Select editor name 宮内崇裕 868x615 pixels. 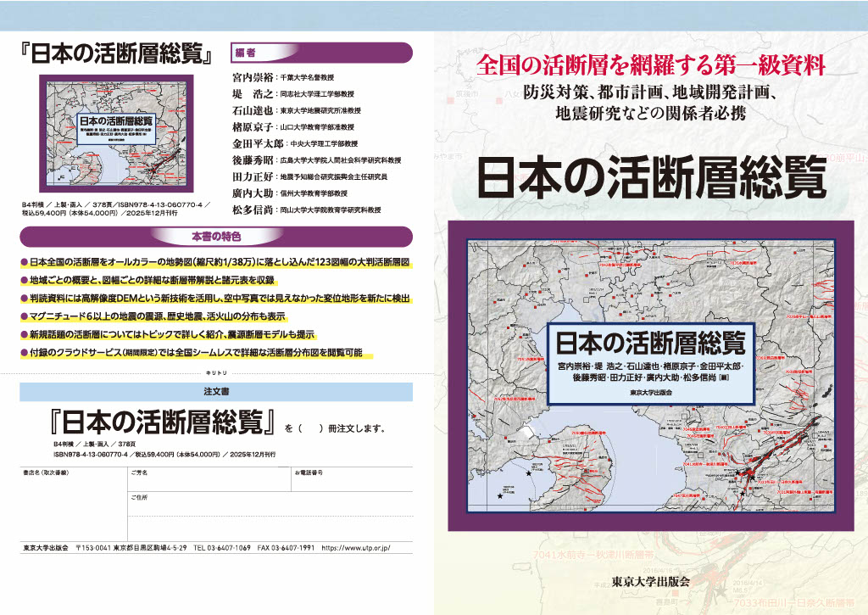click(254, 76)
